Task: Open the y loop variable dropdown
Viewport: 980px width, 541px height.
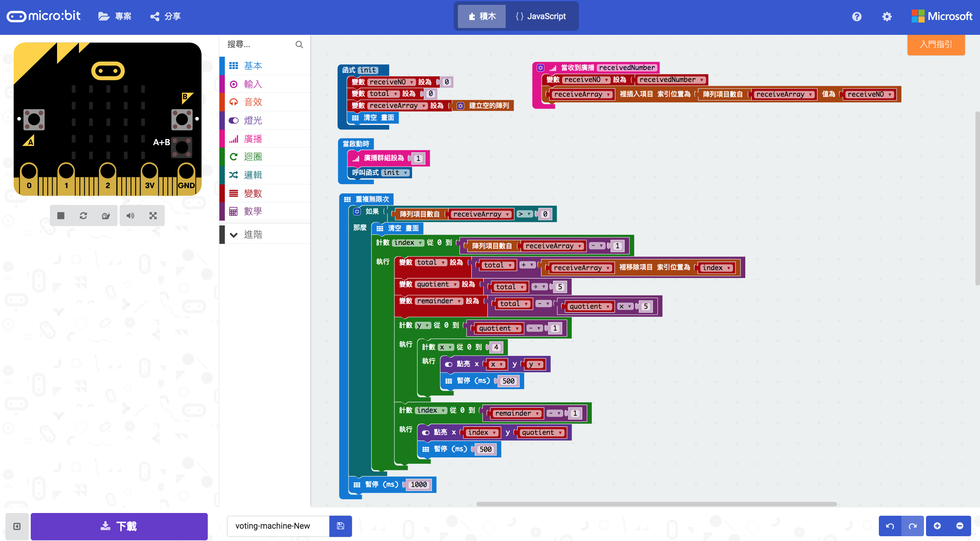Action: [x=423, y=325]
